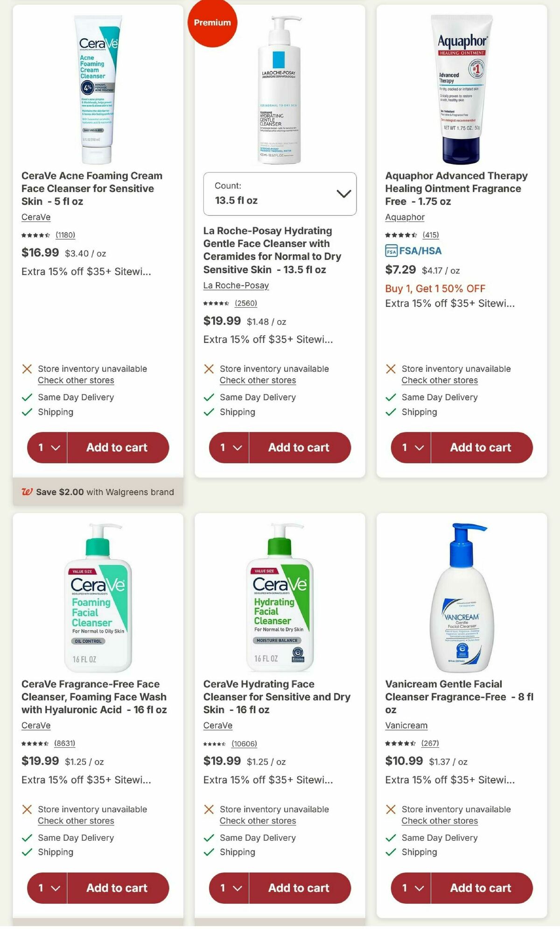Click the FSA/HSA eligibility icon on Aquaphor
Image resolution: width=560 pixels, height=929 pixels.
coord(392,250)
